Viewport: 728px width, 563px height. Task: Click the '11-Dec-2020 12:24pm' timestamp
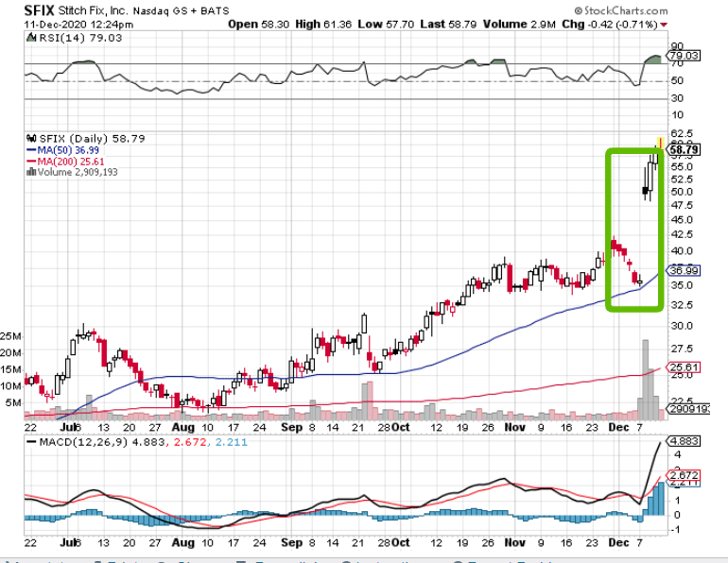(78, 25)
